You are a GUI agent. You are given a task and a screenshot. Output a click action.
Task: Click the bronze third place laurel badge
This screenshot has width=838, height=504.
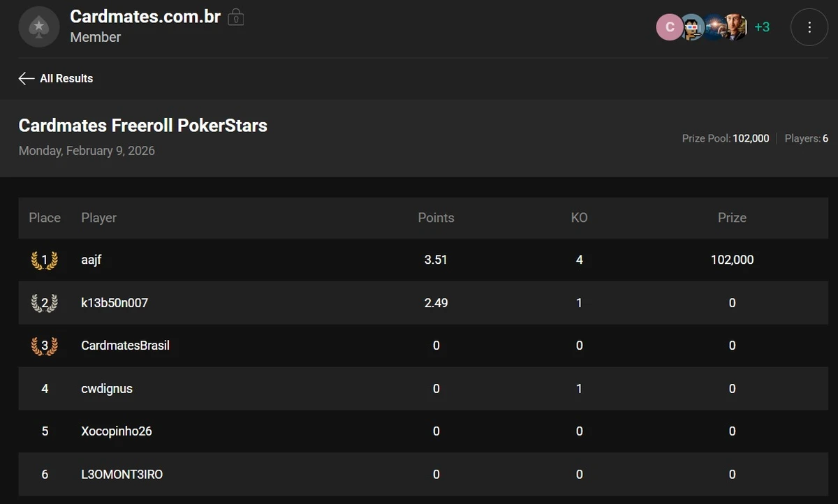[x=45, y=346]
